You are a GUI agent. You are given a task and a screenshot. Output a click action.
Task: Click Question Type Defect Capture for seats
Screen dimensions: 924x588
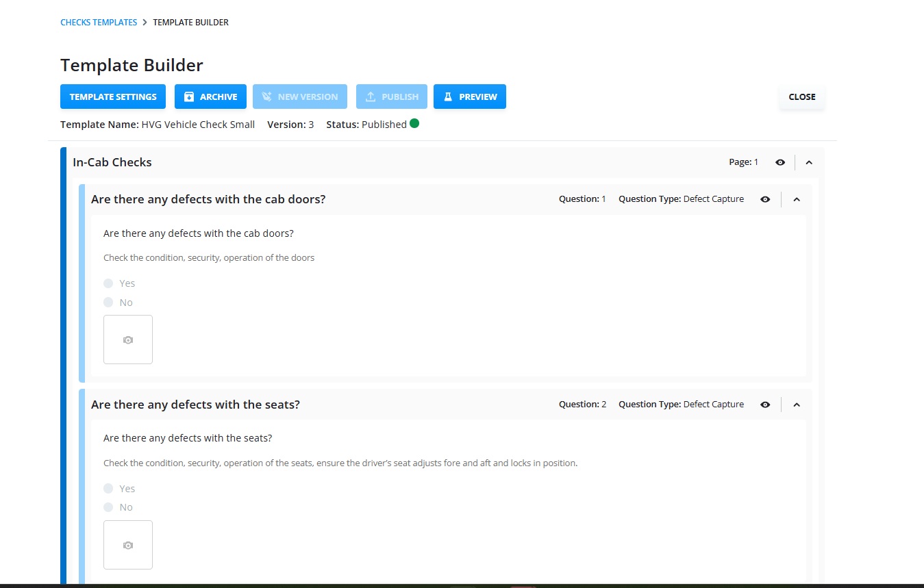681,405
